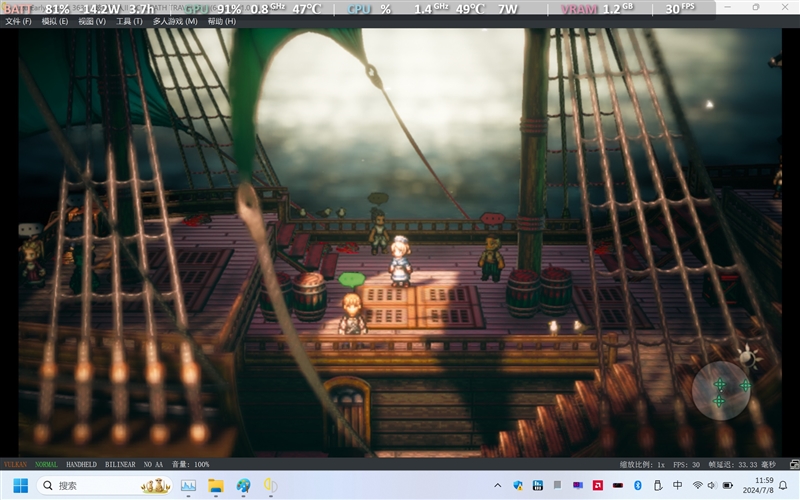This screenshot has width=800, height=500.
Task: Click the dark speech bubble above the deckhand
Action: coord(378,198)
